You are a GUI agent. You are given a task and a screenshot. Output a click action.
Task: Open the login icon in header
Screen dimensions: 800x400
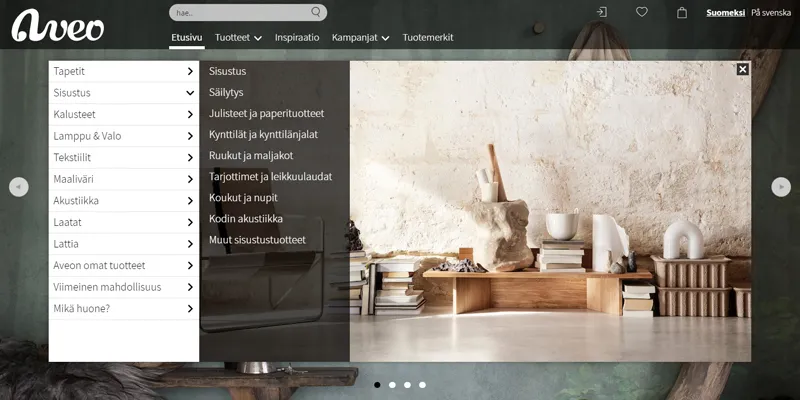point(601,13)
